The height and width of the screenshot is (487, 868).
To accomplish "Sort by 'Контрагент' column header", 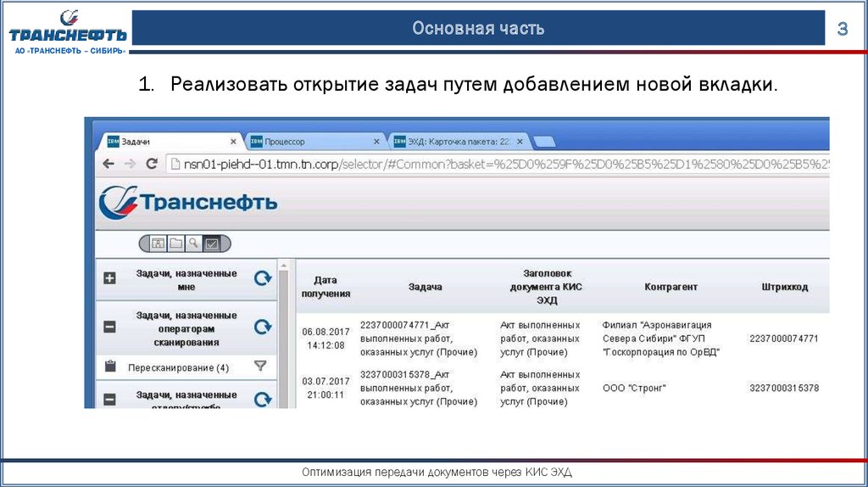I will coord(671,287).
